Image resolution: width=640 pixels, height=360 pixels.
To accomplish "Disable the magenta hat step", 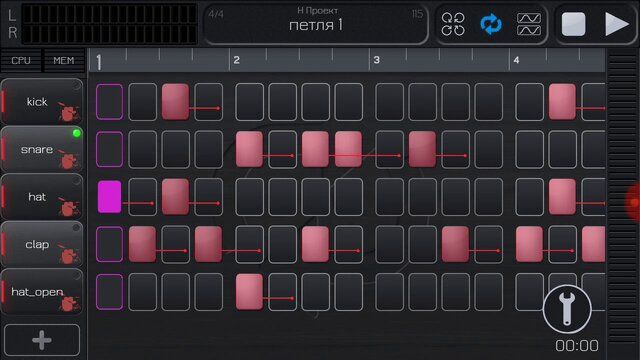I will pos(109,197).
